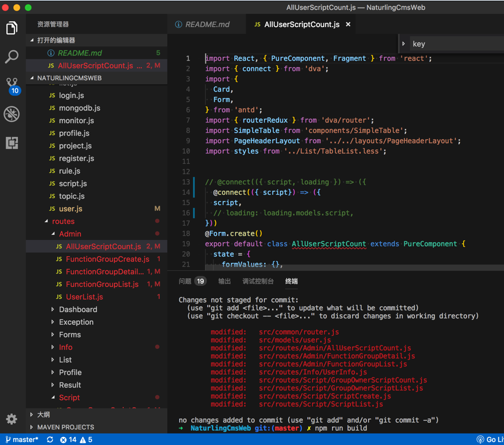Open the Debug view icon

[x=12, y=114]
